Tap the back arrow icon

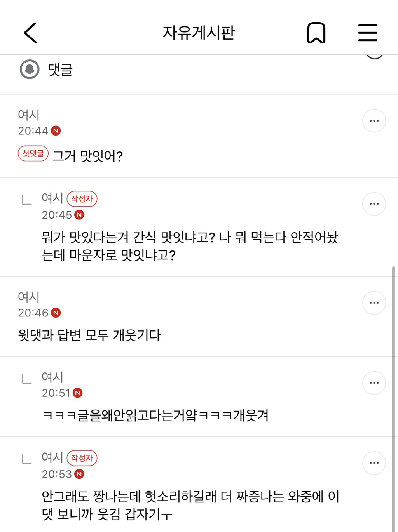tap(30, 33)
